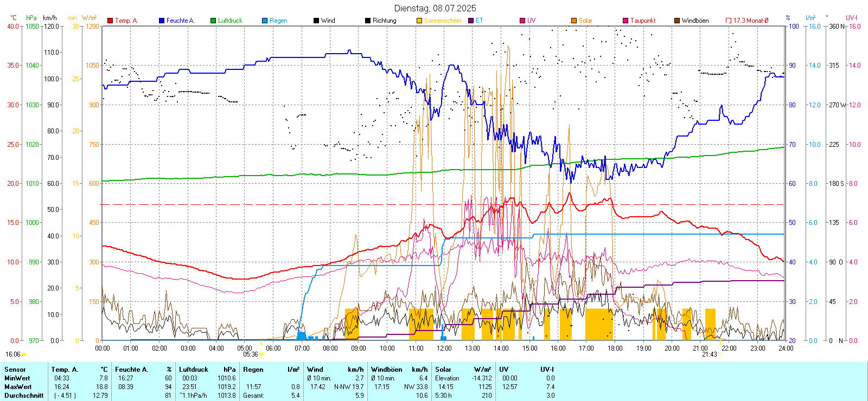Click the yellow icon next to 16:06
The height and width of the screenshot is (401, 868).
pyautogui.click(x=24, y=354)
